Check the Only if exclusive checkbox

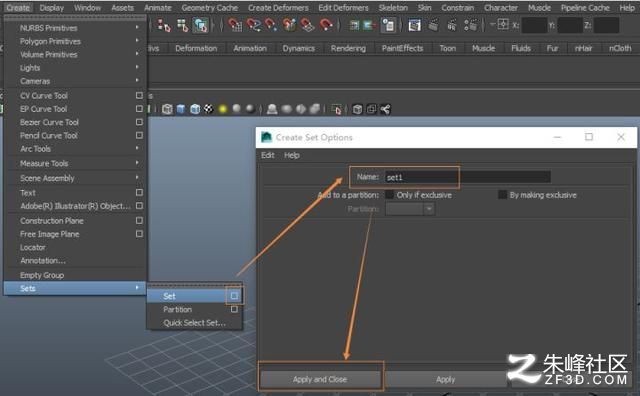pos(390,195)
